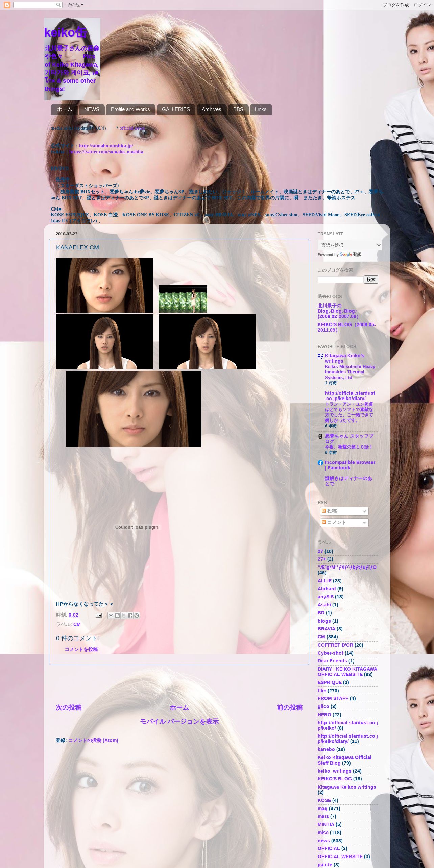The width and height of the screenshot is (434, 868).
Task: Focus the blog search input field
Action: coord(340,280)
